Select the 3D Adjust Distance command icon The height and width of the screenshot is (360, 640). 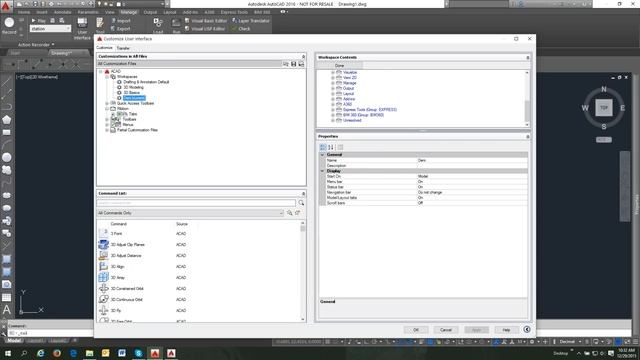103,256
